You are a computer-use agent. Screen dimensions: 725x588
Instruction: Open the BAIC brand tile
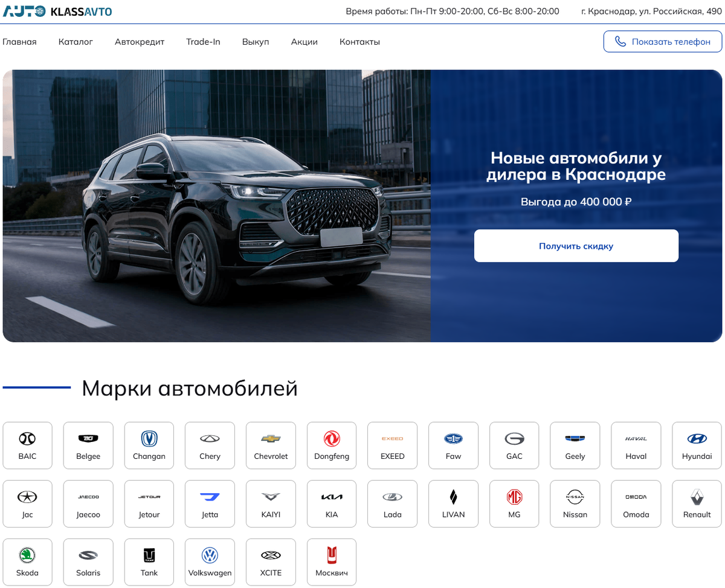(x=27, y=446)
